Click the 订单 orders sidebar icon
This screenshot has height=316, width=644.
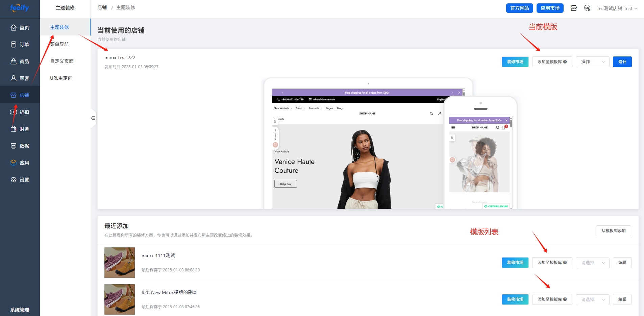click(x=14, y=44)
